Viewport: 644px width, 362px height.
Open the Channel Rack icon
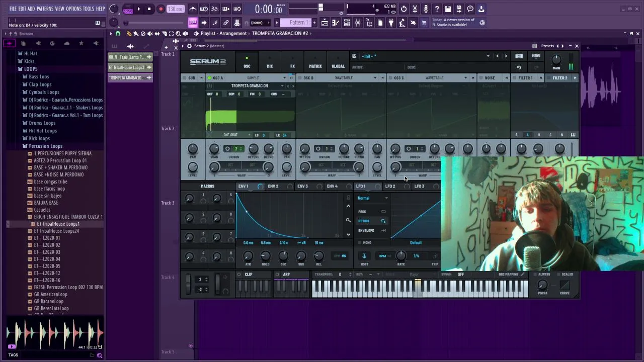347,23
